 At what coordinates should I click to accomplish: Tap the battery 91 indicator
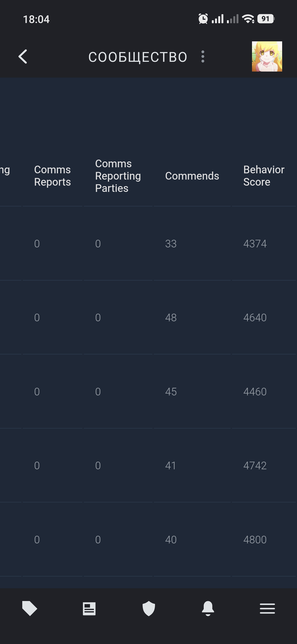click(266, 19)
